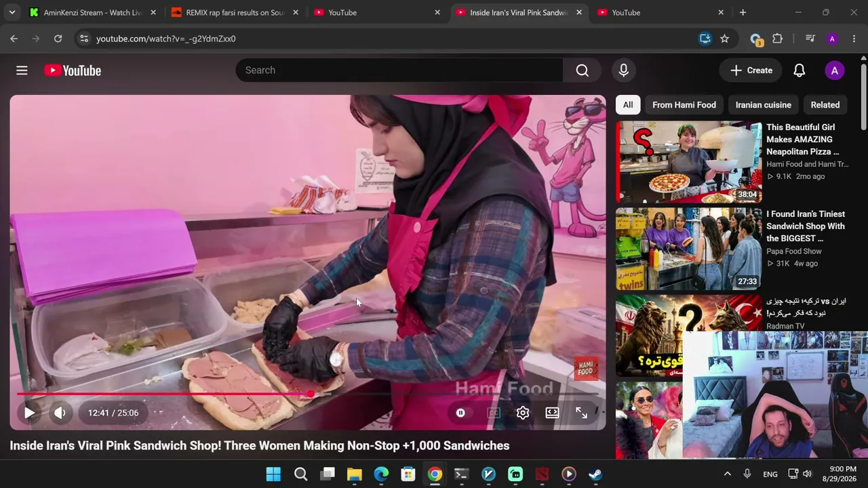The width and height of the screenshot is (868, 488).
Task: Click the video title 'Inside Iran's Viral Pink Sandwich Shop!'
Action: [x=259, y=445]
